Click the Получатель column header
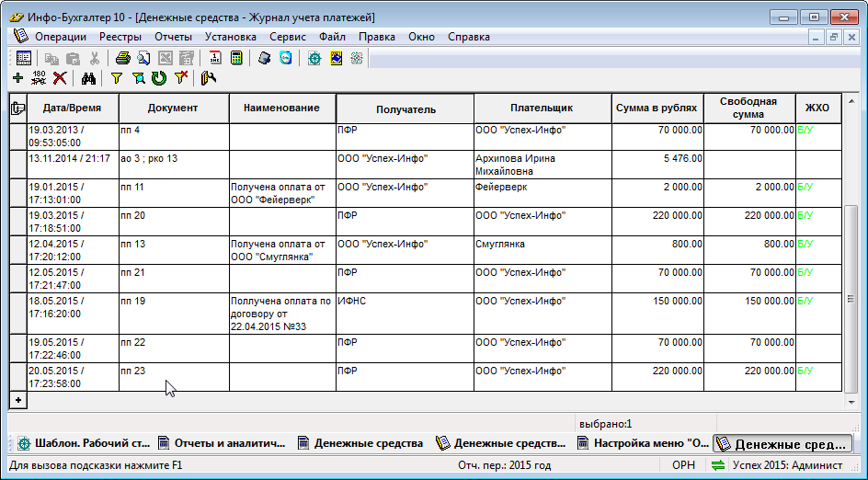The width and height of the screenshot is (868, 480). (405, 109)
